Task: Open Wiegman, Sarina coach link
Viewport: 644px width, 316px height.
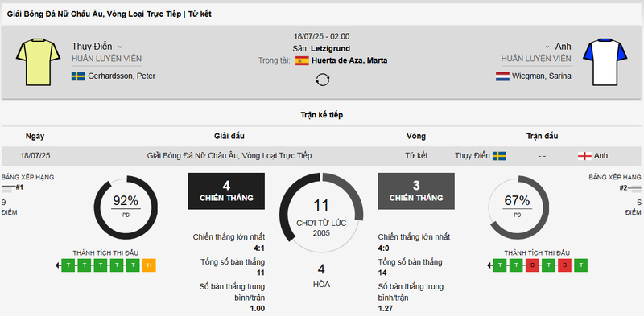Action: (541, 76)
